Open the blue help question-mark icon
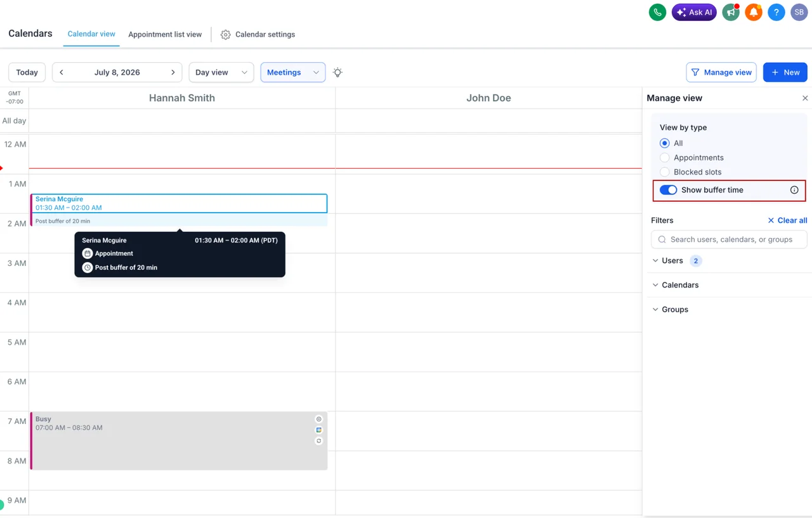 (776, 12)
